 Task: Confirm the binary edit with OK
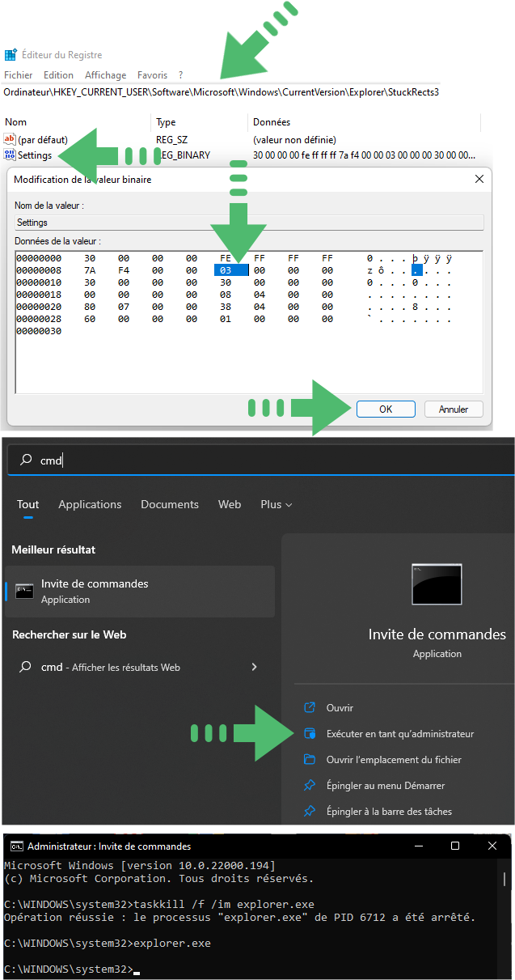pyautogui.click(x=386, y=409)
